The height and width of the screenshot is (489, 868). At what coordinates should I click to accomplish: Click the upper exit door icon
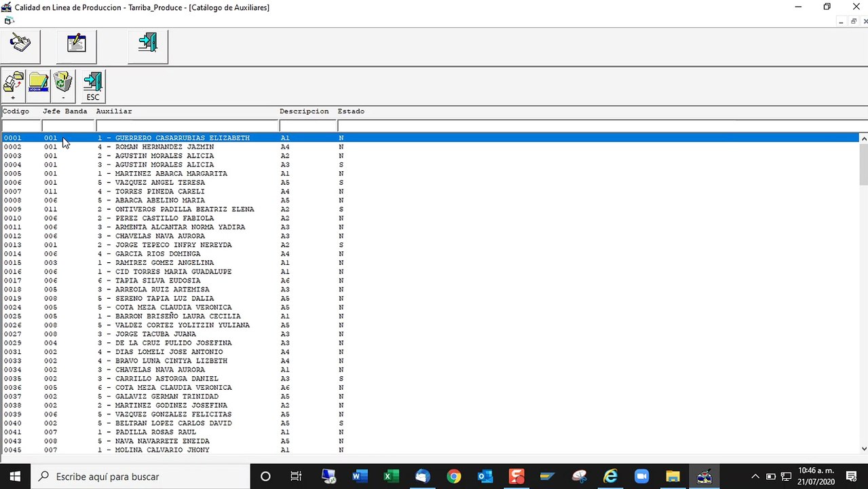coord(148,45)
